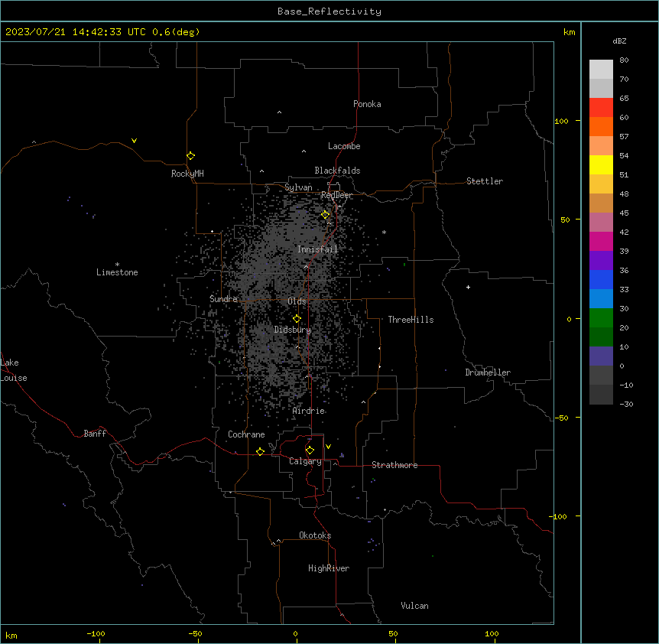Click the Didsbury label
The width and height of the screenshot is (659, 644).
(293, 330)
